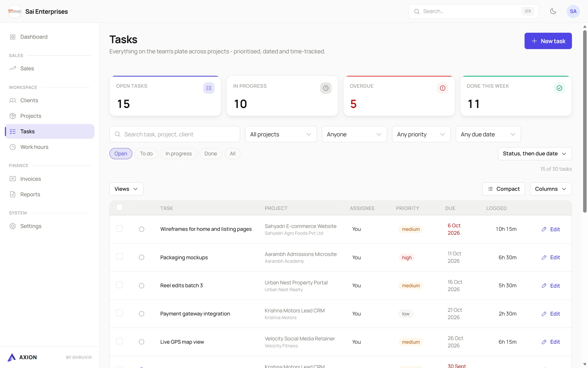This screenshot has height=368, width=588.
Task: Check the Reel edits batch 3 row checkbox
Action: (120, 285)
